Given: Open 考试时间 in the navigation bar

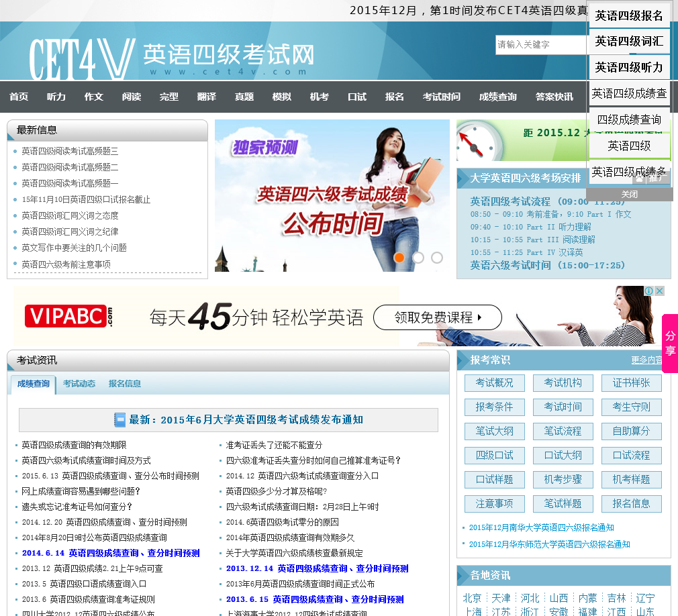Looking at the screenshot, I should click(442, 97).
